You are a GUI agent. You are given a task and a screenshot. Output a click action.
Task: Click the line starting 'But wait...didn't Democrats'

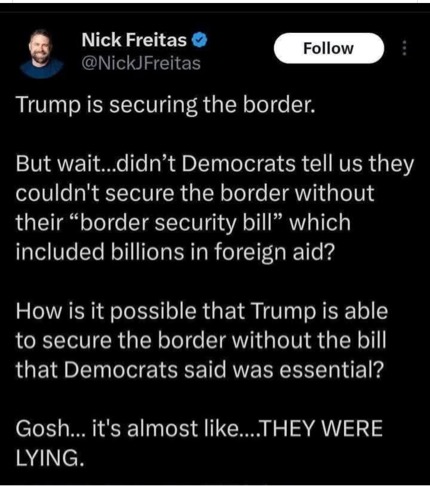[x=215, y=164]
